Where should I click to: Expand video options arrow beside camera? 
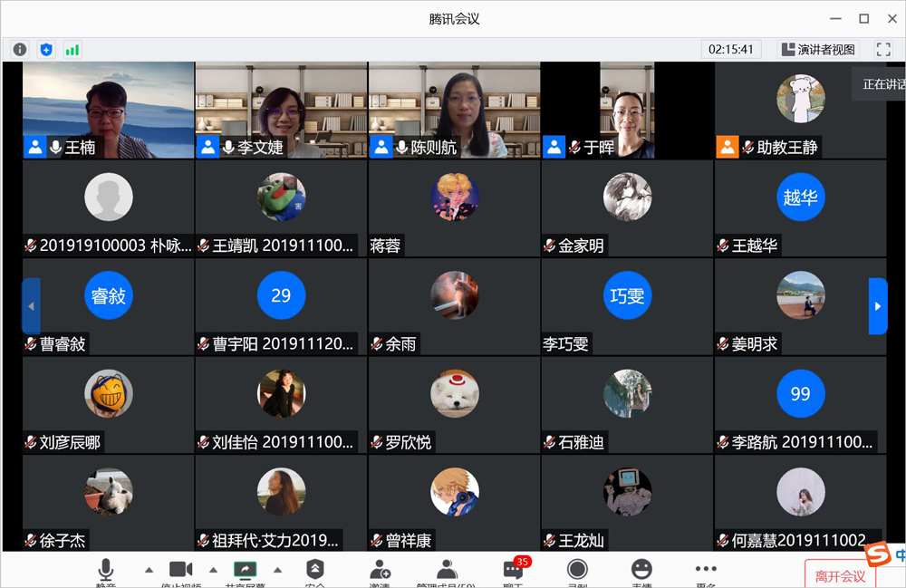click(214, 570)
